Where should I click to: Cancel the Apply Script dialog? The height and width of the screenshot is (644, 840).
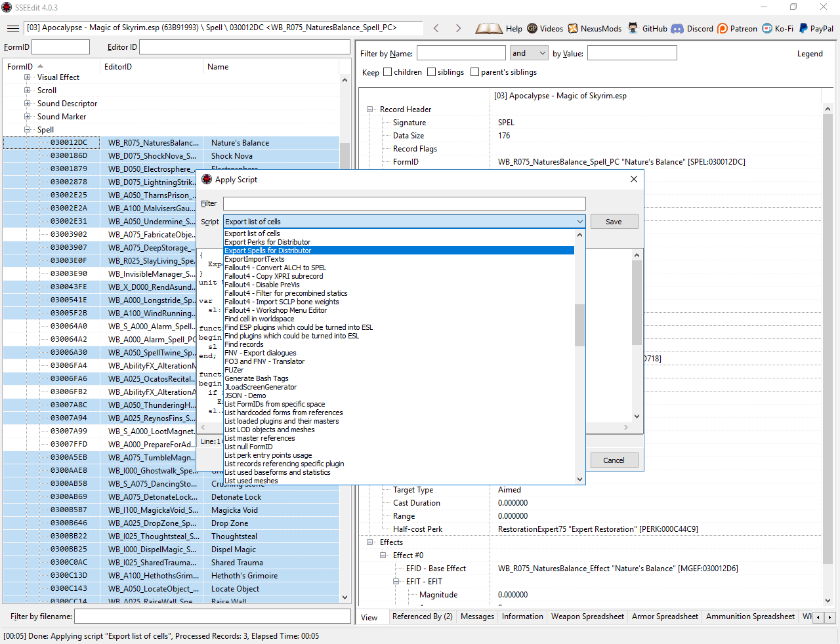point(614,460)
